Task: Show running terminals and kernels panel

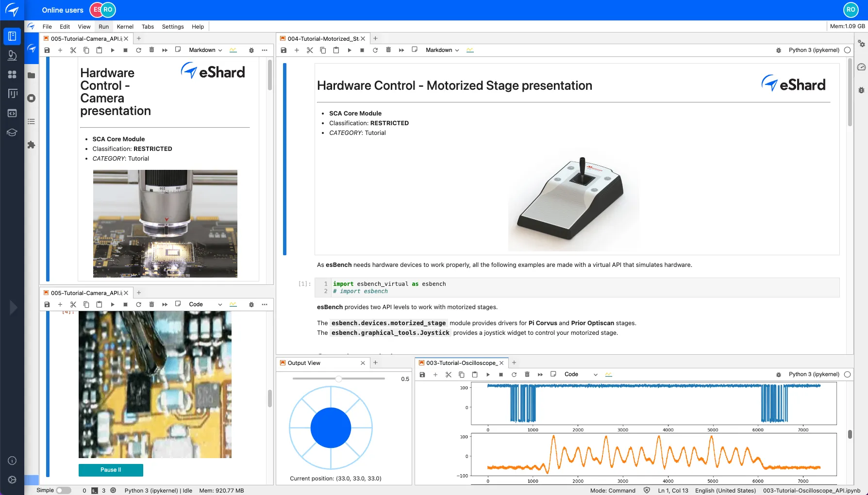Action: tap(32, 99)
